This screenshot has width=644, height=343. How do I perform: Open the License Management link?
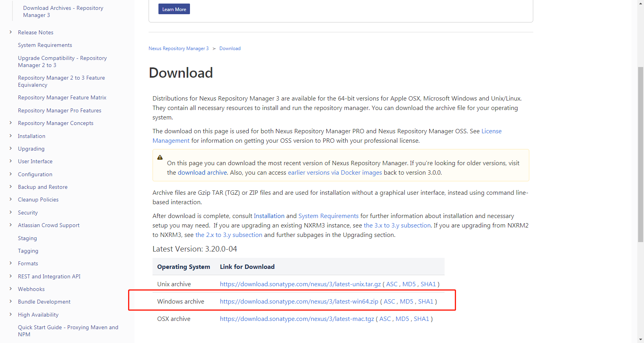(x=491, y=131)
